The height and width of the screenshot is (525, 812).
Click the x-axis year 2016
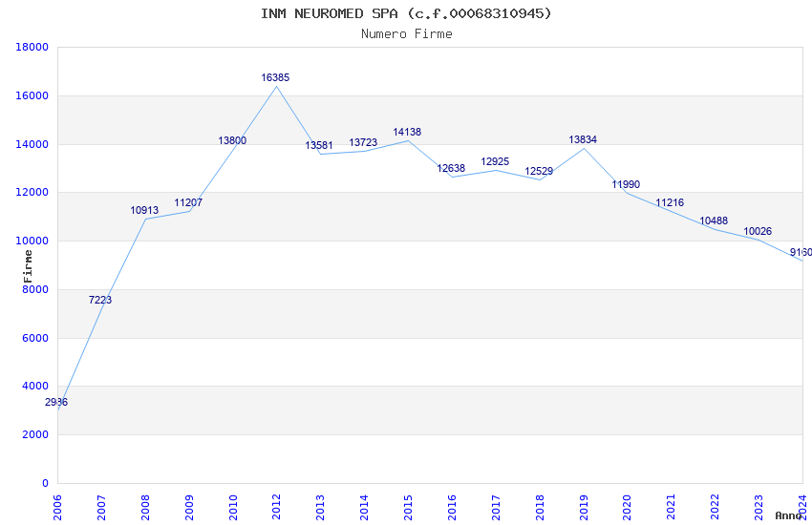tap(452, 507)
